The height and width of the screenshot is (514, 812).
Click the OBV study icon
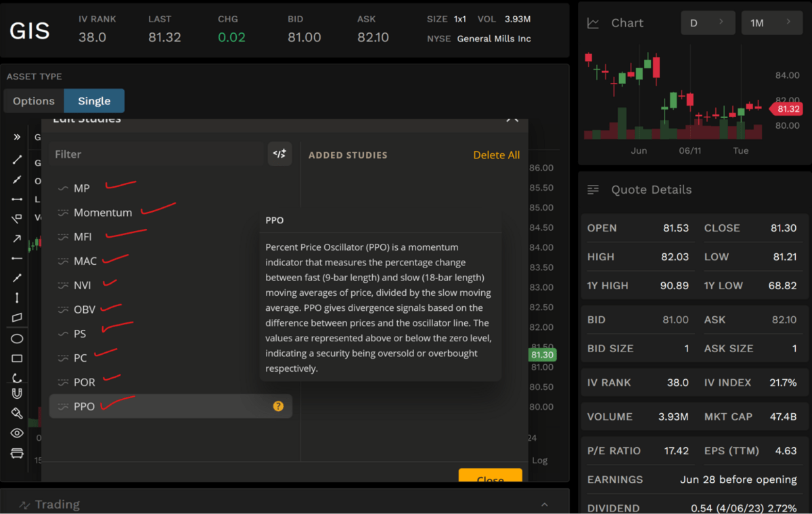pos(63,309)
